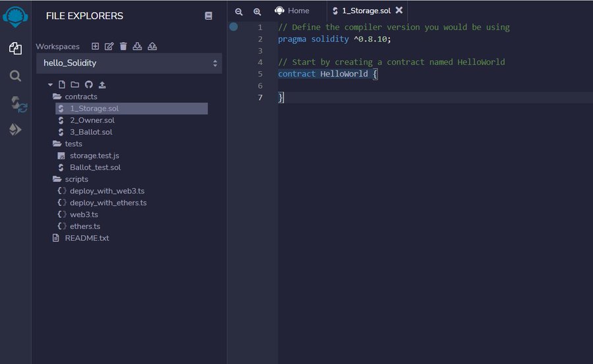Viewport: 593px width, 364px height.
Task: Click the Workspaces label
Action: point(57,47)
